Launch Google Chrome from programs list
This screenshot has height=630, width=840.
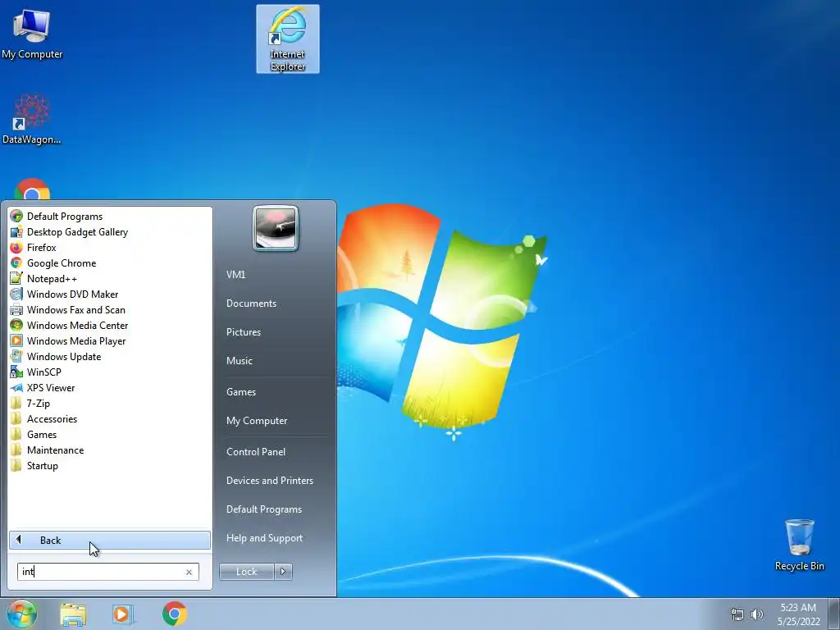click(x=110, y=263)
